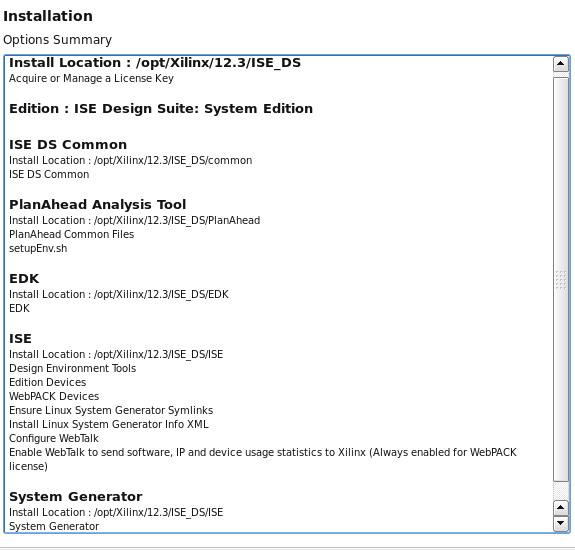Click the non-bold "System Generator" line at the bottom
The image size is (575, 550).
point(54,526)
